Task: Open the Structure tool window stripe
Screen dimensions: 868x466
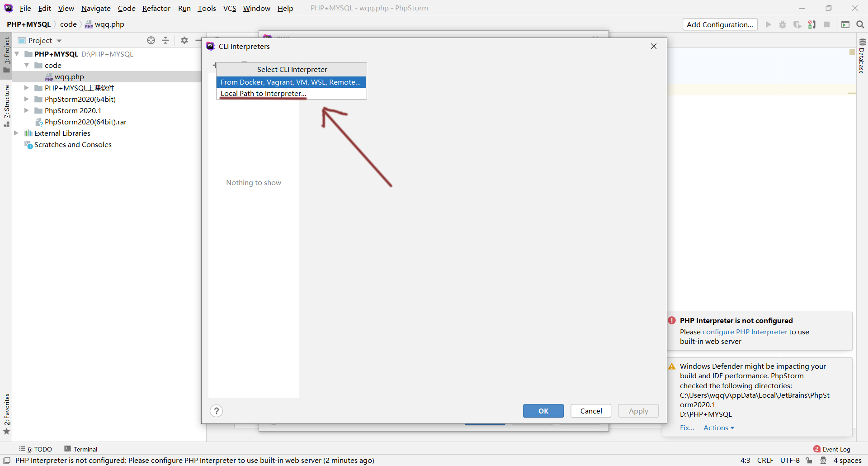Action: (7, 106)
